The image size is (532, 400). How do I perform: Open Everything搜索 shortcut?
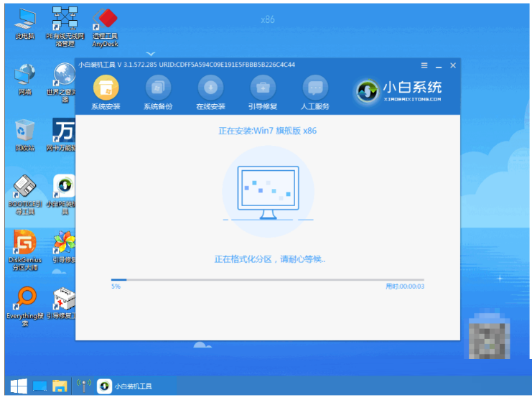tap(24, 307)
